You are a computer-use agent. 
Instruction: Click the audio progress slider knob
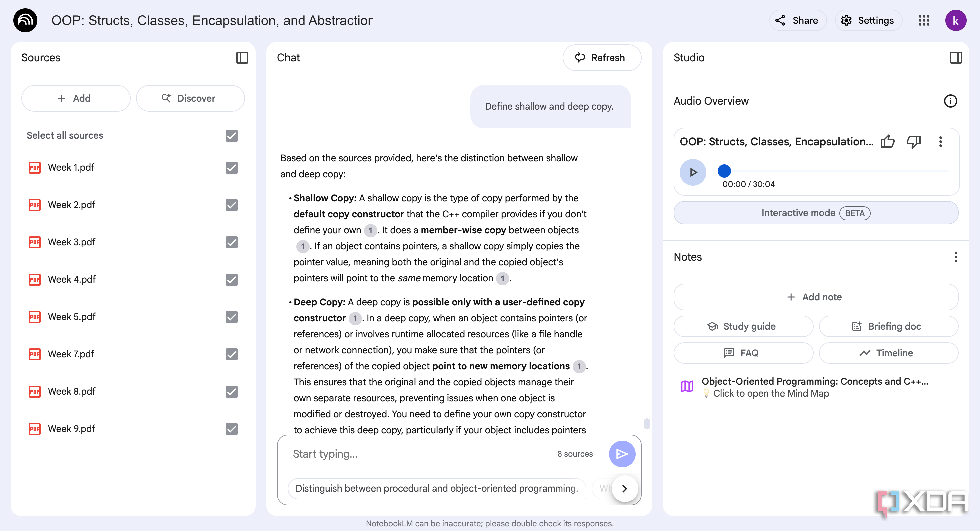tap(724, 171)
